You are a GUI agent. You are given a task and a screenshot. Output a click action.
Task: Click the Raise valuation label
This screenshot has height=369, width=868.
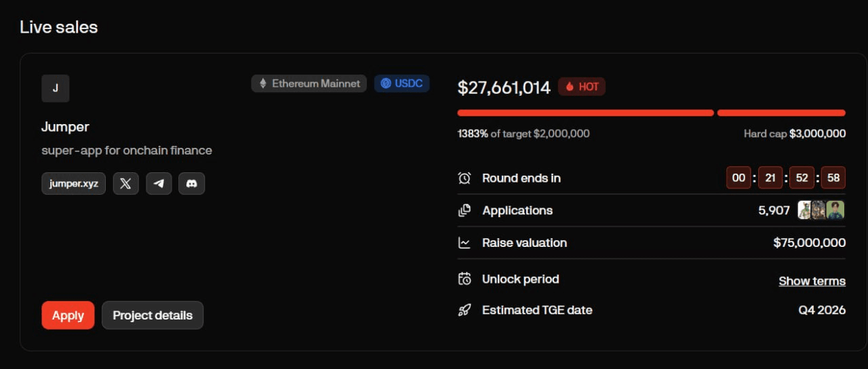click(524, 243)
